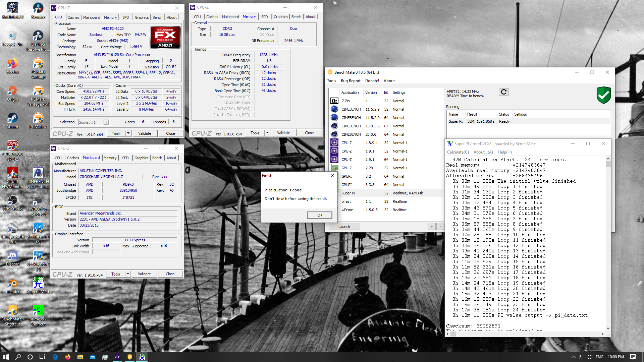The width and height of the screenshot is (644, 362).
Task: Open the Resolve desktop icon
Action: tap(38, 10)
